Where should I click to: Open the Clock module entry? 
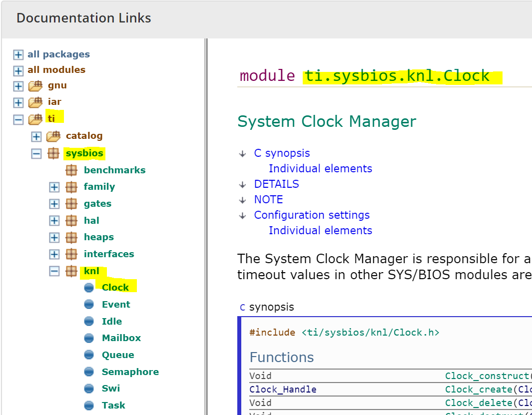point(115,288)
